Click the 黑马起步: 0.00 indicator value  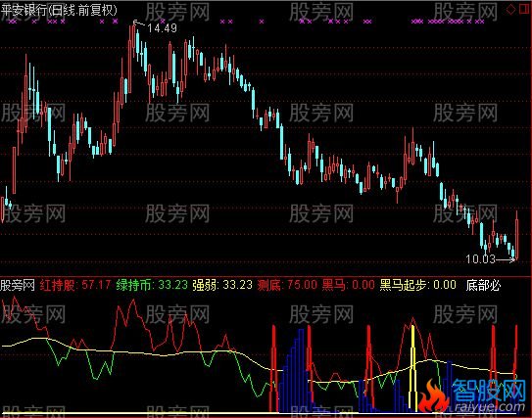417,285
